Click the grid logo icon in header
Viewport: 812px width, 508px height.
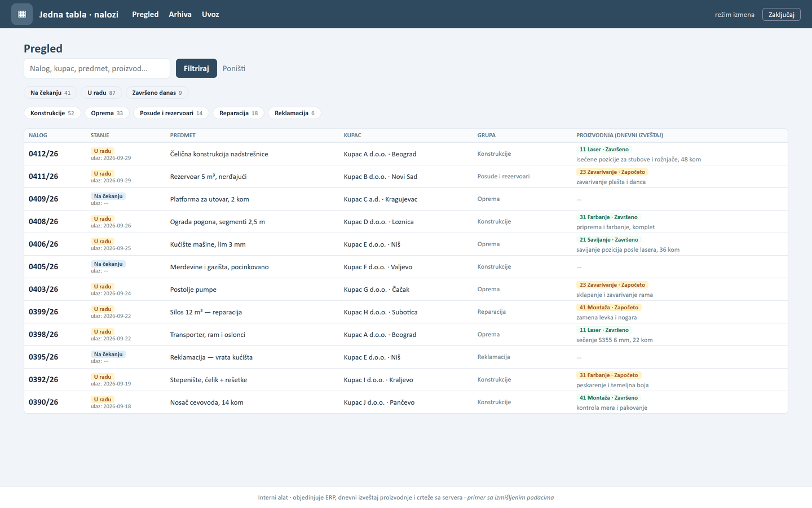[x=22, y=14]
